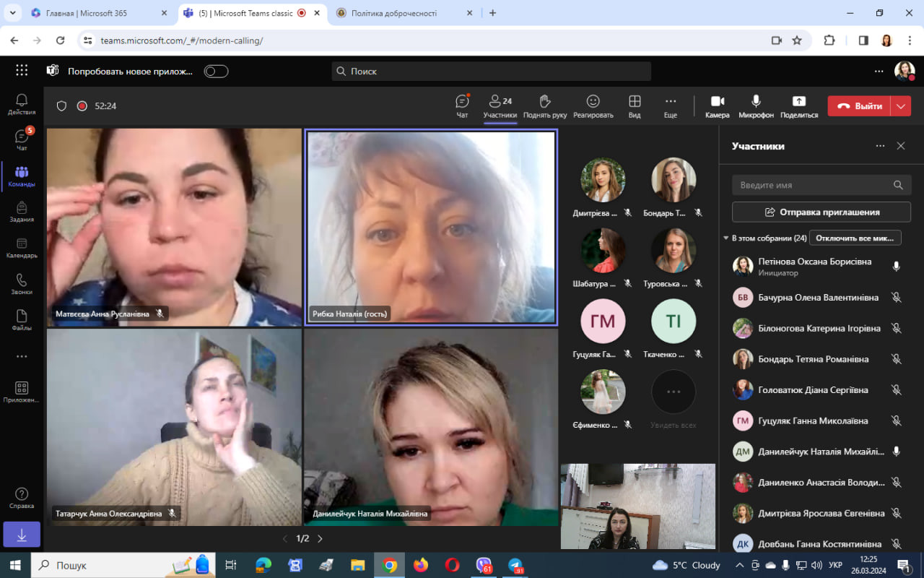Toggle the Камера camera button

point(718,106)
